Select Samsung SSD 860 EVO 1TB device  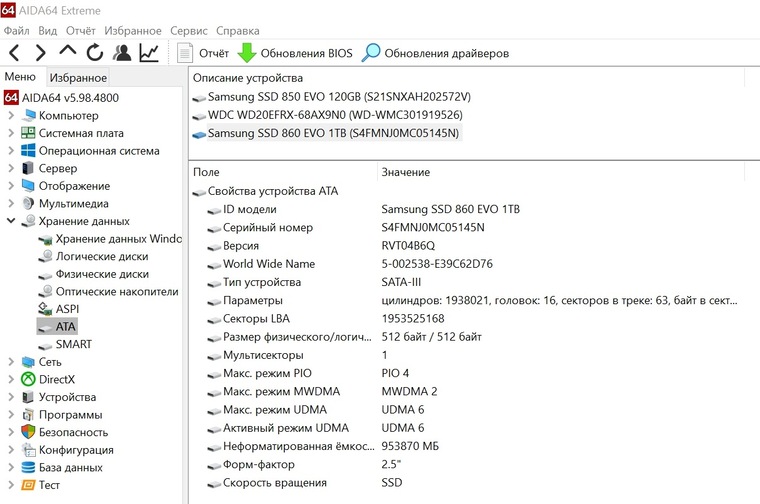[326, 133]
